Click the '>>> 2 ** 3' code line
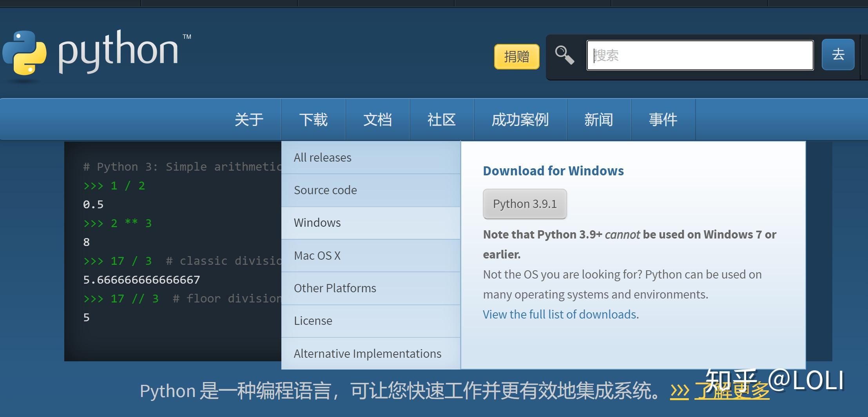The image size is (868, 417). [118, 223]
